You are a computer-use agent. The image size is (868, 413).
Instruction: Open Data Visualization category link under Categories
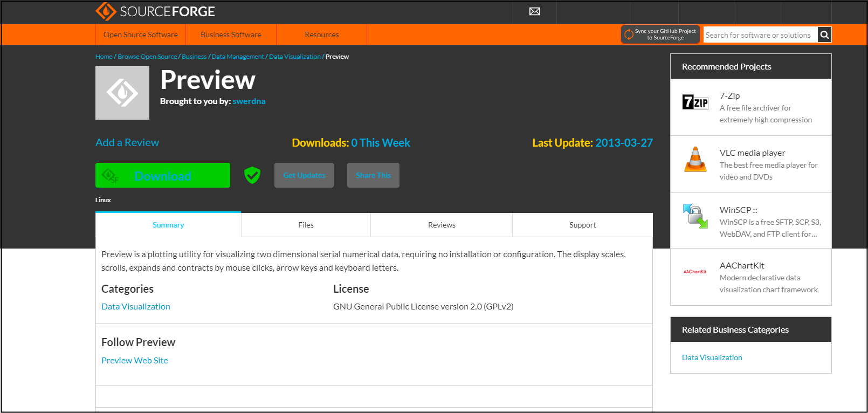pyautogui.click(x=136, y=306)
